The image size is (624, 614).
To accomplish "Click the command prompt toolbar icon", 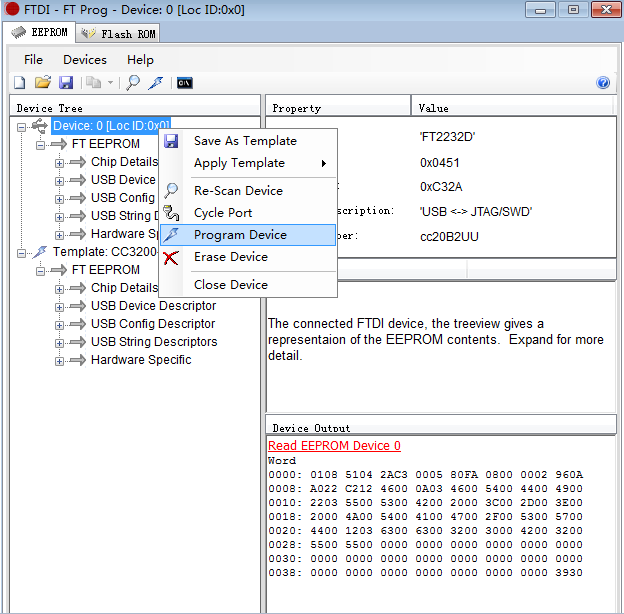I will [185, 83].
